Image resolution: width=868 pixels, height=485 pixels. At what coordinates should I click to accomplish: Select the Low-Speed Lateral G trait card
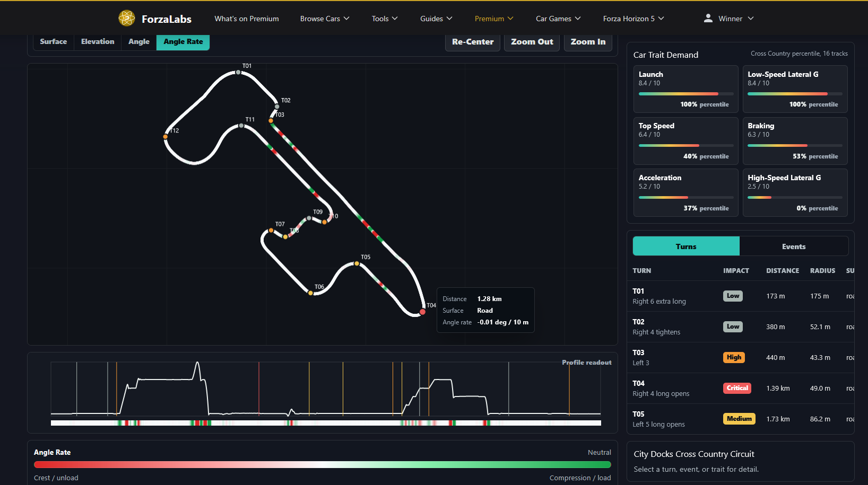795,89
